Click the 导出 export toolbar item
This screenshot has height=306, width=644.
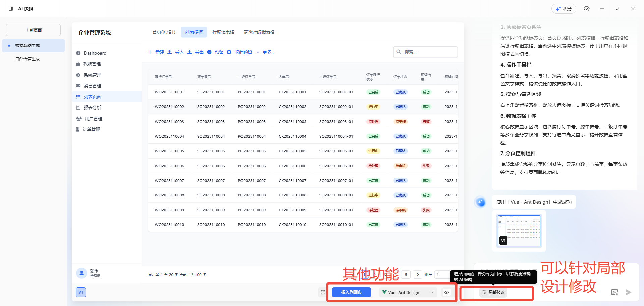(x=196, y=52)
